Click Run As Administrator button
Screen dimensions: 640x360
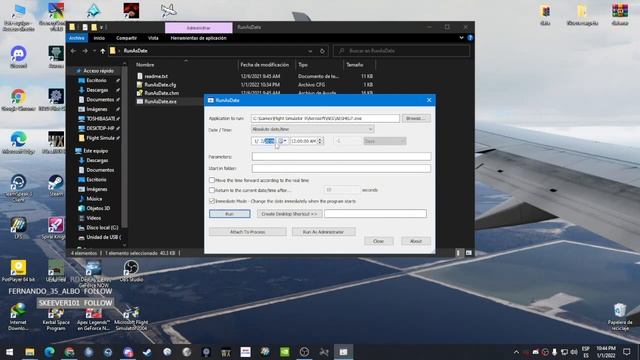323,232
